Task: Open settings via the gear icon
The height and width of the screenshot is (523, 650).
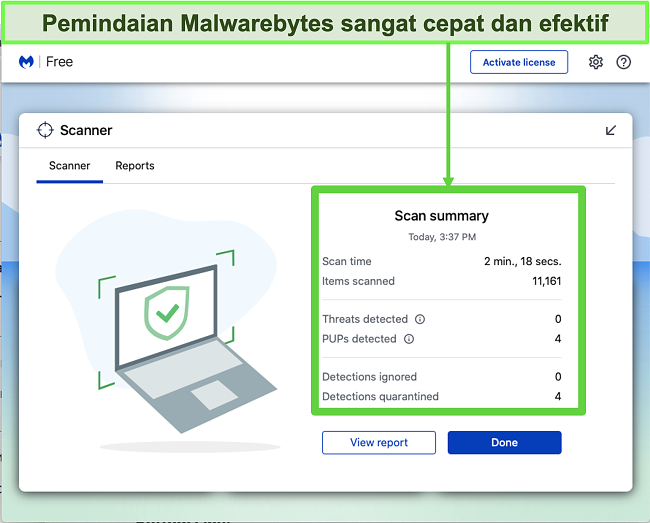Action: tap(596, 62)
